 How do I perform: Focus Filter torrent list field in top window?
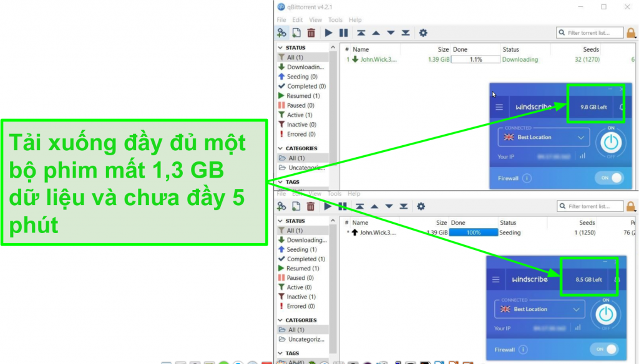pyautogui.click(x=590, y=32)
